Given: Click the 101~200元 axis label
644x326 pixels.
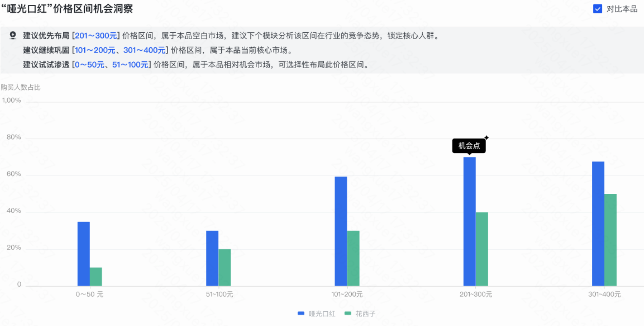Looking at the screenshot, I should click(x=347, y=294).
